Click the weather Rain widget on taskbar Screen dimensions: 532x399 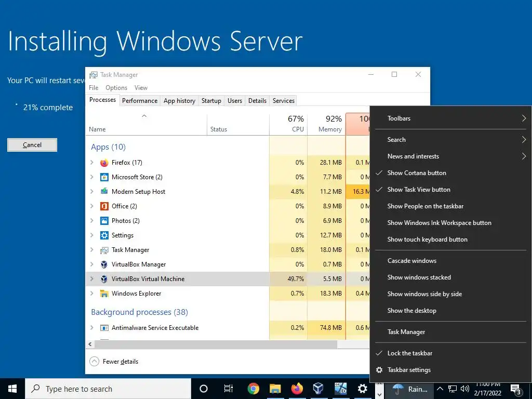[x=409, y=389]
